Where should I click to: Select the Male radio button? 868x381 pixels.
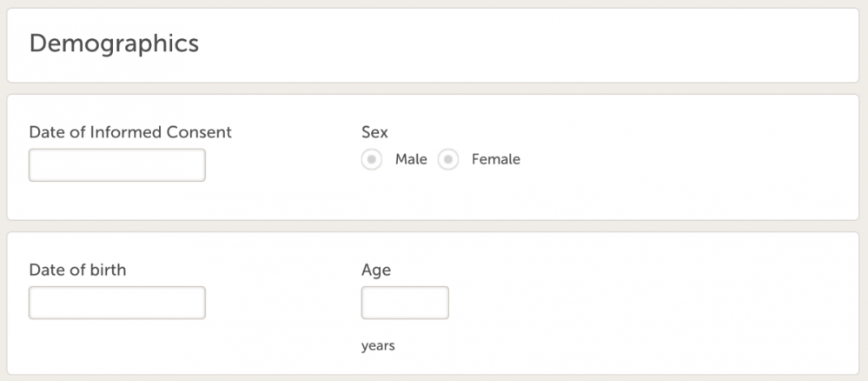coord(372,160)
